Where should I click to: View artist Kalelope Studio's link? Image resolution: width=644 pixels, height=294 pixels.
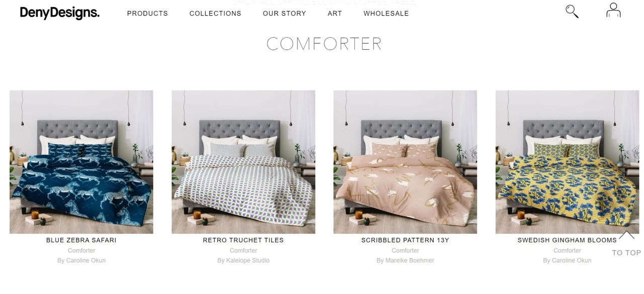(244, 260)
